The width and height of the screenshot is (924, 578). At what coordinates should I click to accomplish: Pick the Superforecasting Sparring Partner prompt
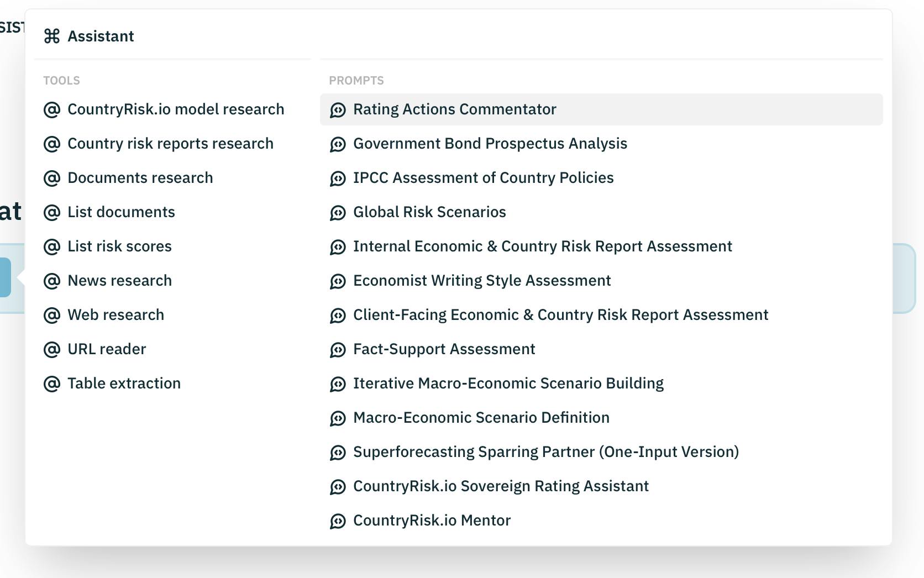[x=545, y=452]
